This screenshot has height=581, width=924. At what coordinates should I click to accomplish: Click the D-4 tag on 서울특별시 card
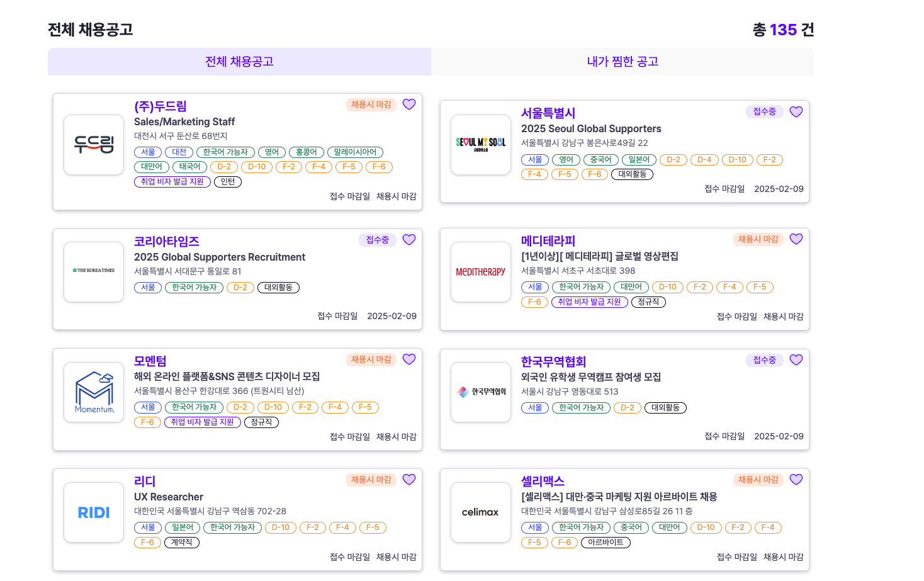pyautogui.click(x=705, y=160)
